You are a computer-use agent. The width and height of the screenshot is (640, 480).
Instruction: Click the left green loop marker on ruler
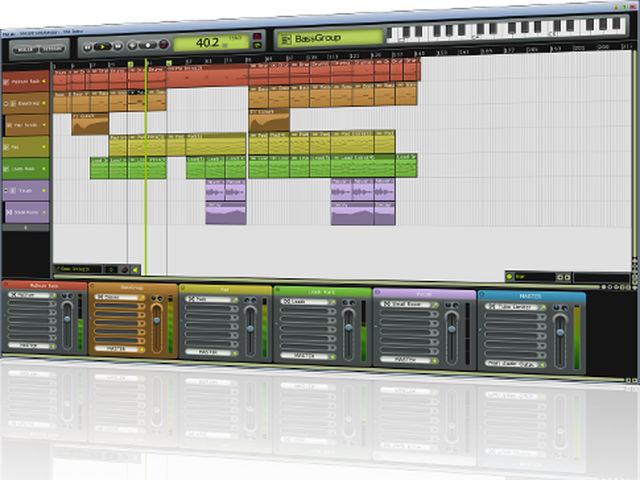click(131, 64)
